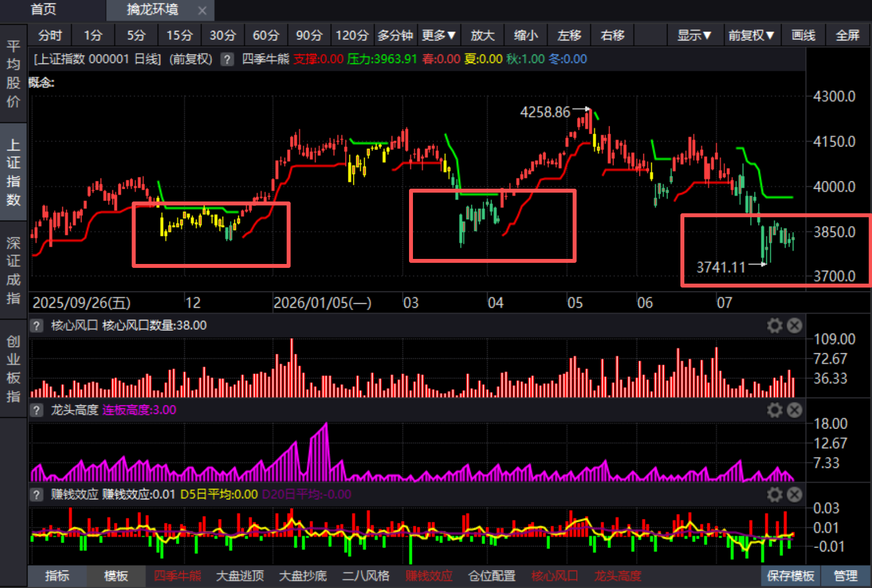
Task: Click the 3741.11 low price label
Action: point(721,267)
